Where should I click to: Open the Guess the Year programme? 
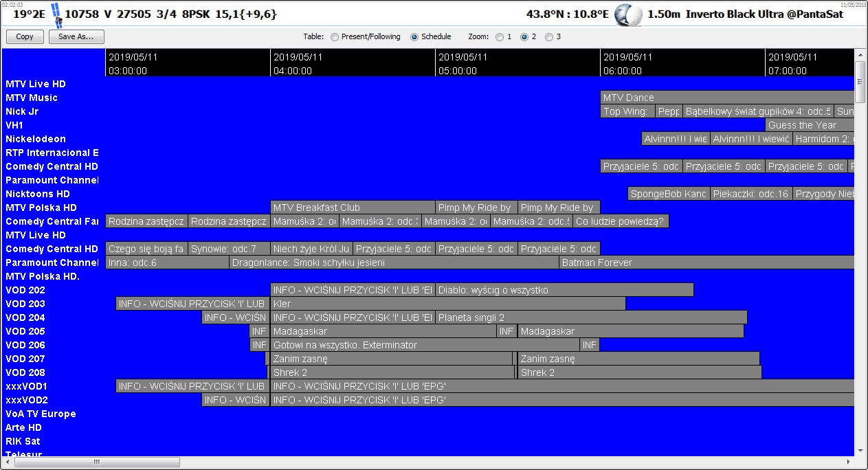(x=810, y=125)
